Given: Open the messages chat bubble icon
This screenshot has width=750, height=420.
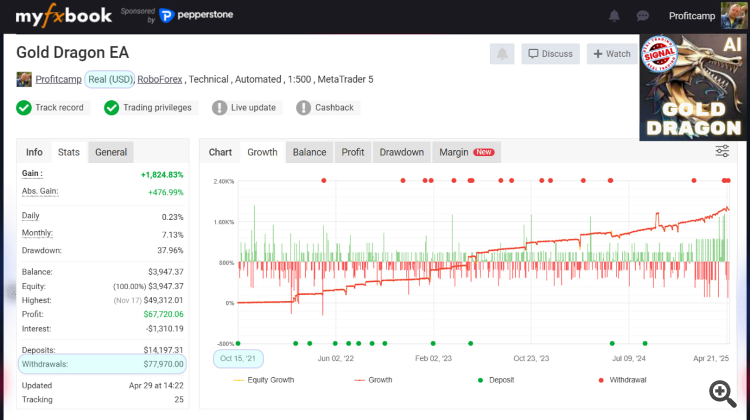Looking at the screenshot, I should 642,16.
